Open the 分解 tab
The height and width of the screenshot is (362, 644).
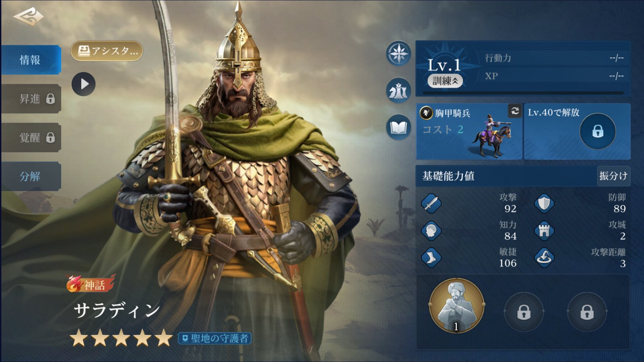(x=31, y=176)
